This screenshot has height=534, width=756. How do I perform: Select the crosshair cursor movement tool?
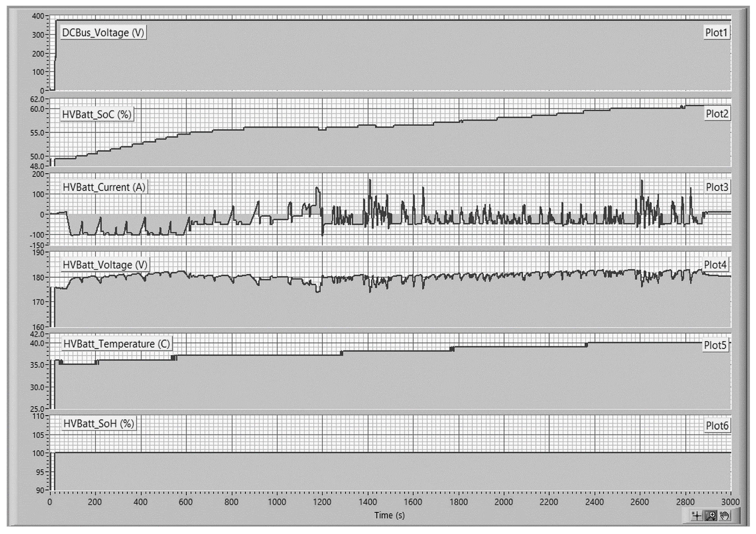697,516
